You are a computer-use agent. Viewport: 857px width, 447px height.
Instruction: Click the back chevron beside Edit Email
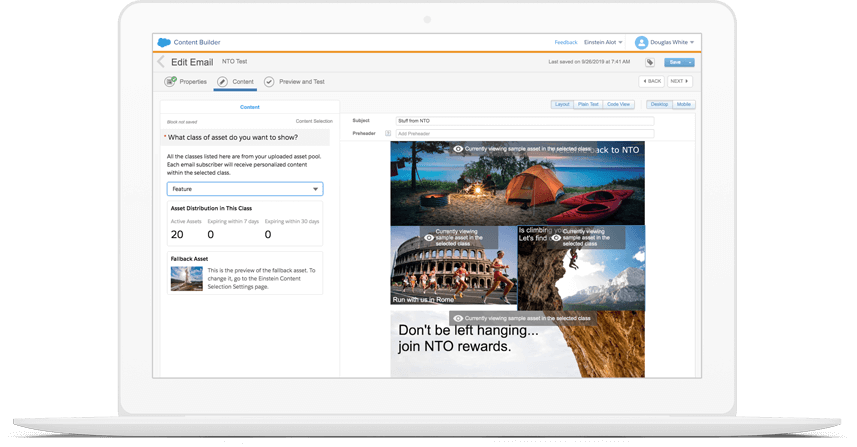160,62
